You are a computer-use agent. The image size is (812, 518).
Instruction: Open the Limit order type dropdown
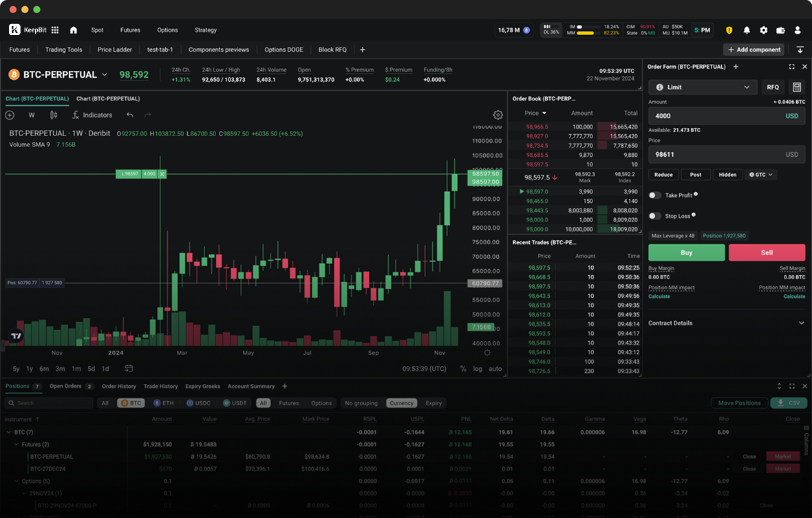click(702, 87)
